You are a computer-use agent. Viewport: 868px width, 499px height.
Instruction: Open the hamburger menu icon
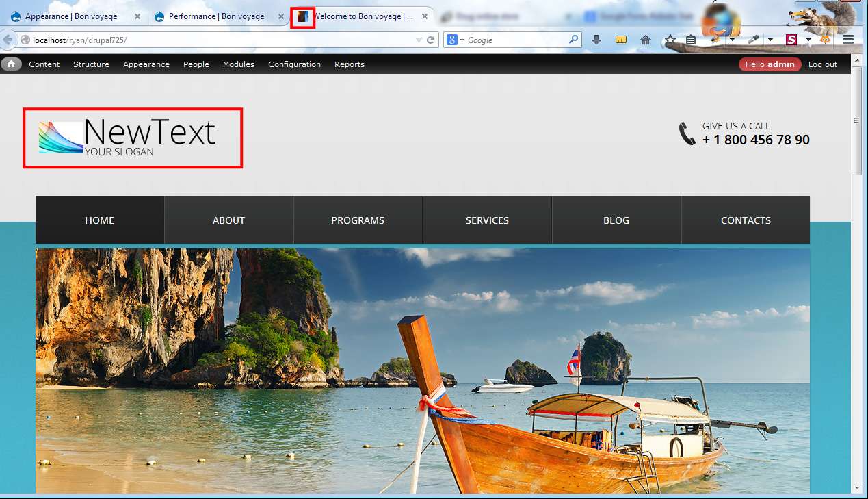[848, 40]
